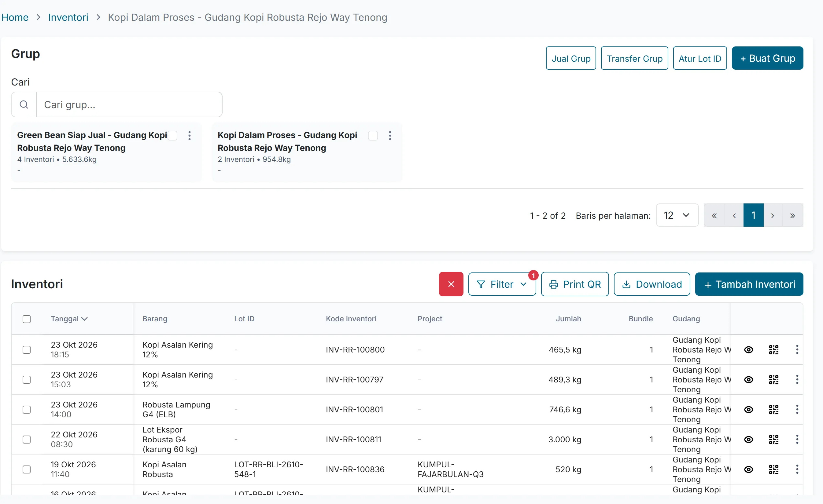Toggle the select-all checkbox in table header
This screenshot has height=504, width=823.
(x=27, y=319)
